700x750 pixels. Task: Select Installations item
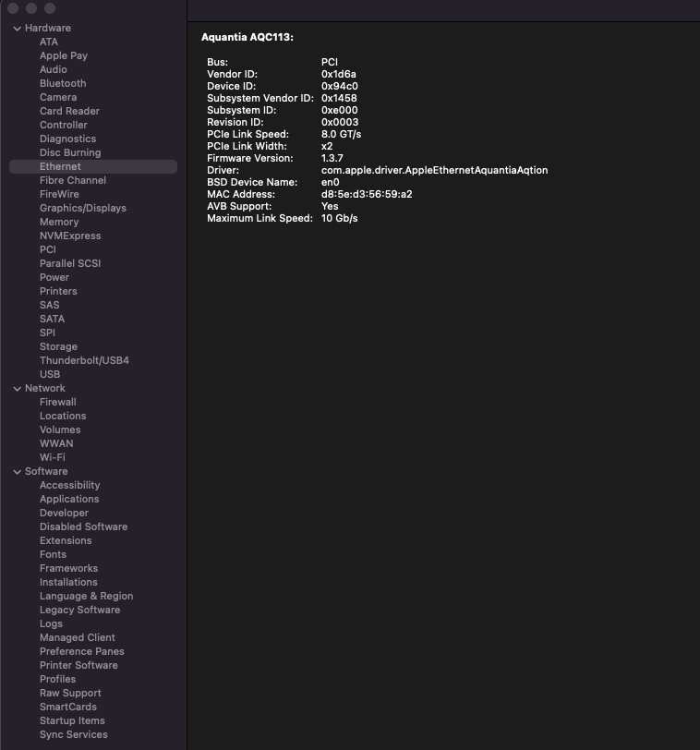pyautogui.click(x=68, y=583)
